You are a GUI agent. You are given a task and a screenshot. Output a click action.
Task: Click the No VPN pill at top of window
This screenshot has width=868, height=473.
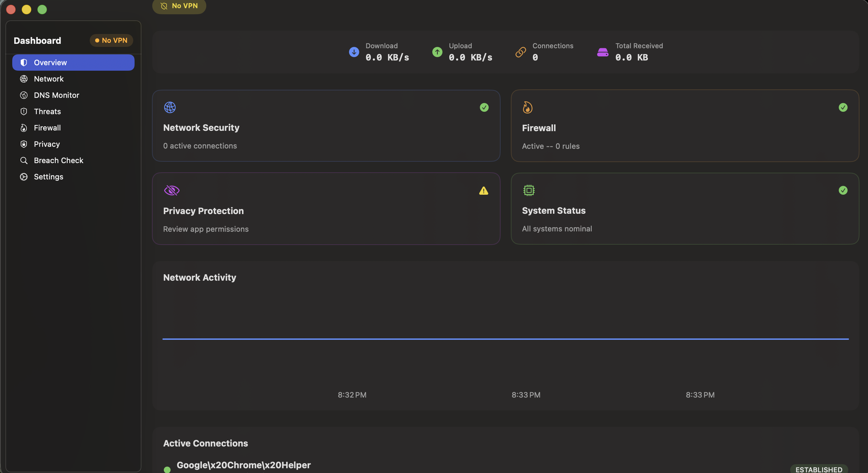click(x=179, y=6)
